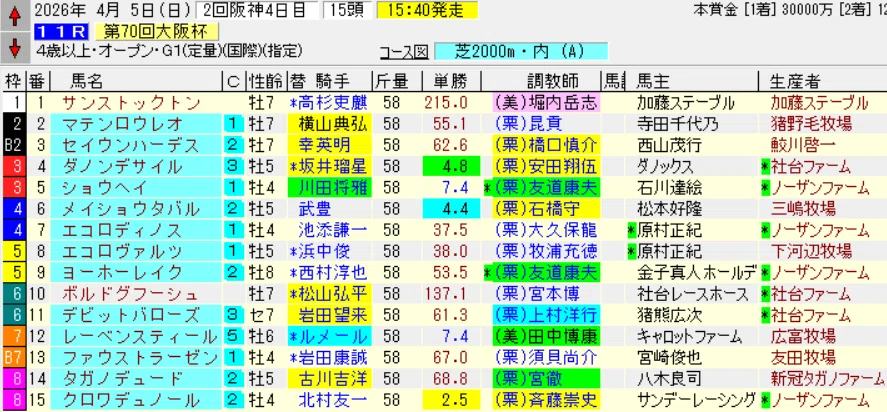
Task: Click jockey 武豊
Action: point(315,209)
